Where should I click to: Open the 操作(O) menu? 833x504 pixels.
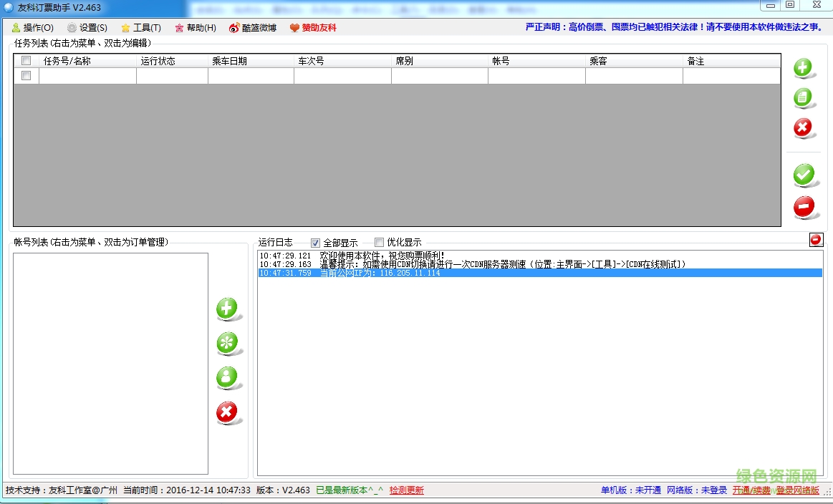[x=32, y=27]
